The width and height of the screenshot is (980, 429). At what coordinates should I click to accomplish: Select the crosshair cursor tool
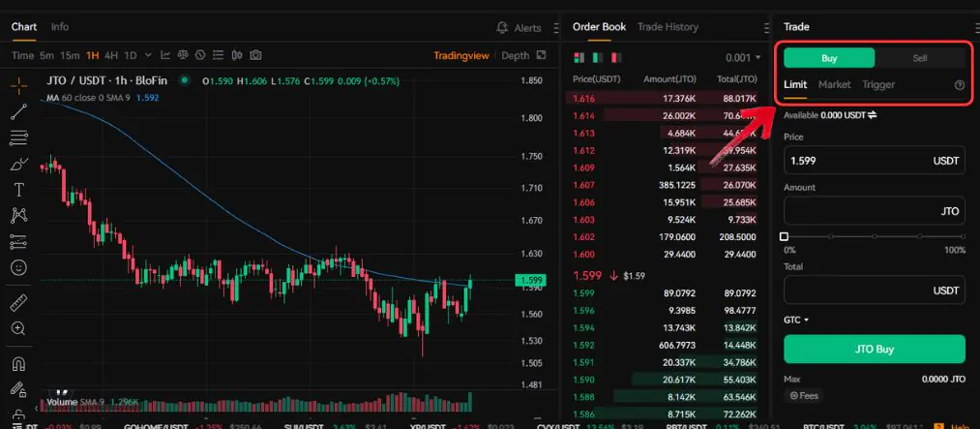pyautogui.click(x=18, y=86)
